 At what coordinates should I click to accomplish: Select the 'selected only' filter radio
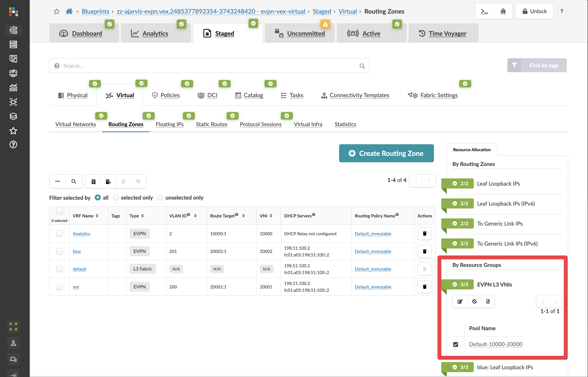[116, 198]
